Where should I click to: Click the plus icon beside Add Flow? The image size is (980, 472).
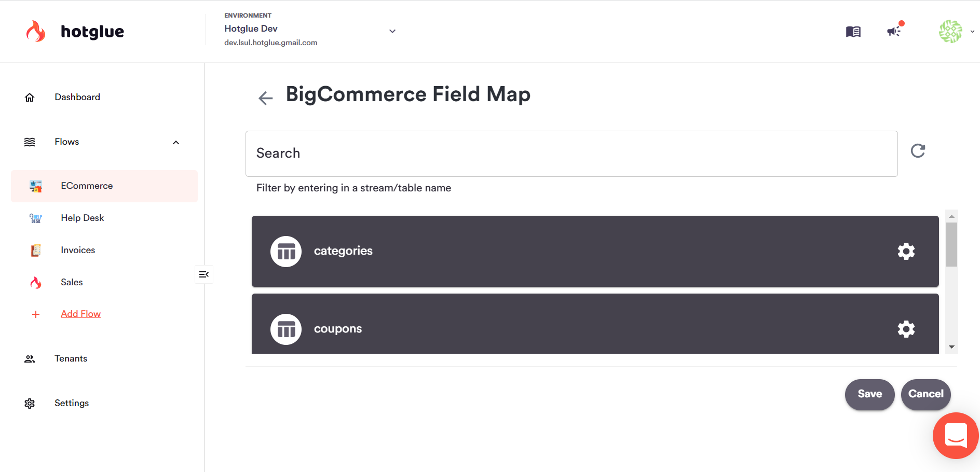coord(36,314)
